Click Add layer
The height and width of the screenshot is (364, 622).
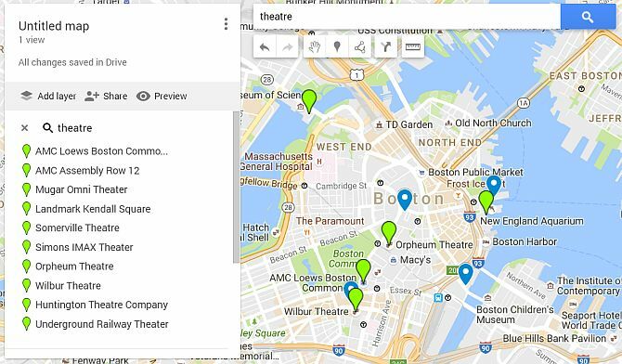click(x=48, y=96)
